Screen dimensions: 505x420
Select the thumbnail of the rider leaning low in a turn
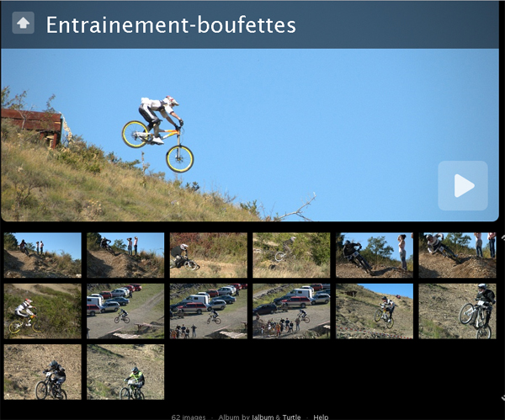[x=209, y=255]
